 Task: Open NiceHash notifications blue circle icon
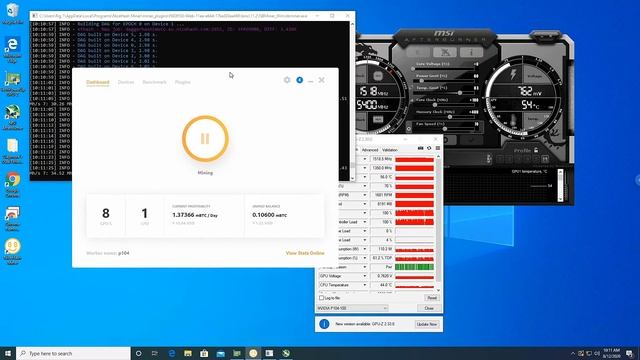pyautogui.click(x=300, y=80)
